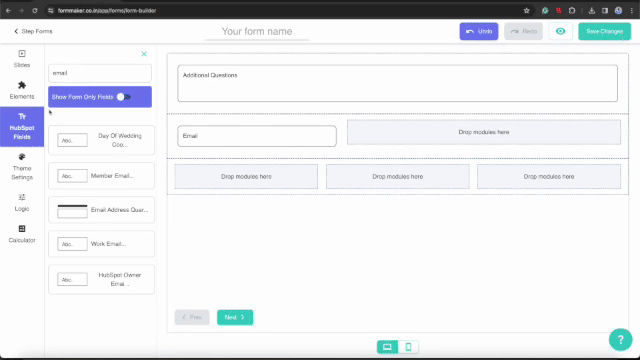The width and height of the screenshot is (640, 360).
Task: Click the red extension icon in toolbar
Action: point(558,11)
